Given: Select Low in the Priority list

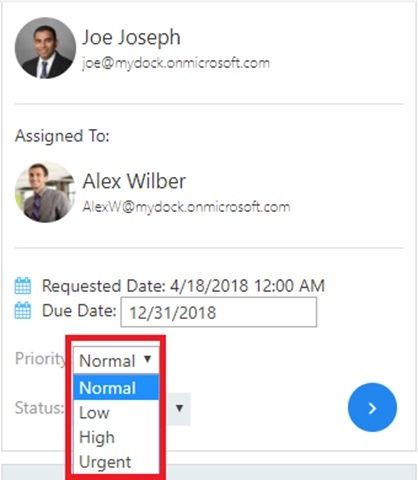Looking at the screenshot, I should coord(116,412).
